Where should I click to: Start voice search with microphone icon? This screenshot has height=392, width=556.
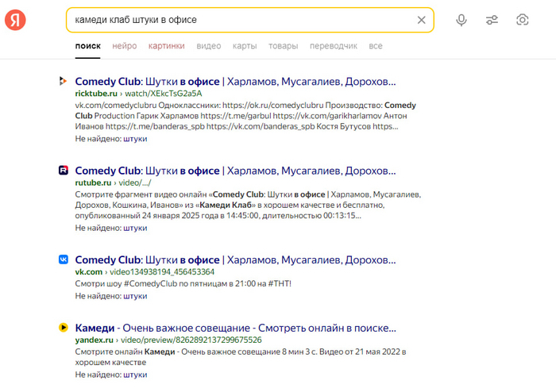coord(461,20)
